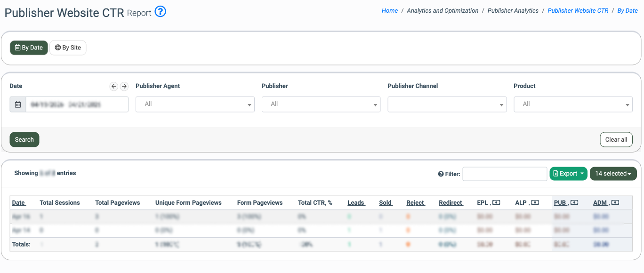Open the Product dropdown
Viewport: 644px width, 273px height.
click(x=573, y=104)
